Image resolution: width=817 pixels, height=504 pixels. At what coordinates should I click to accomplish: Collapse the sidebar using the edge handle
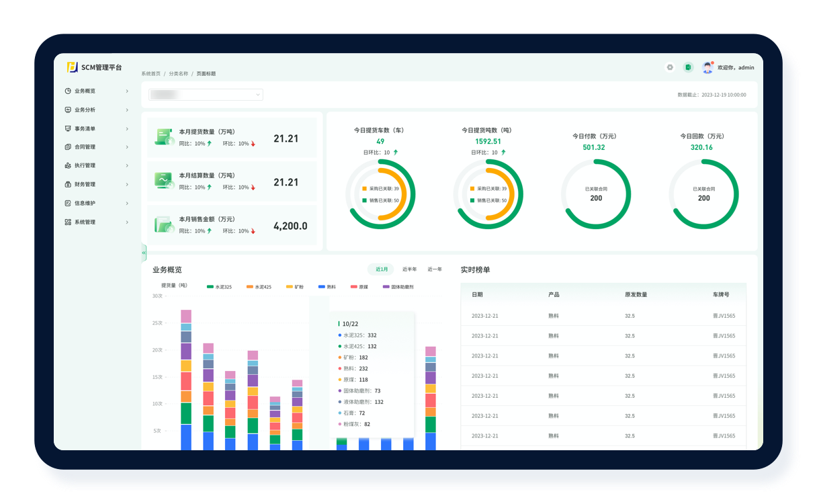pos(144,252)
